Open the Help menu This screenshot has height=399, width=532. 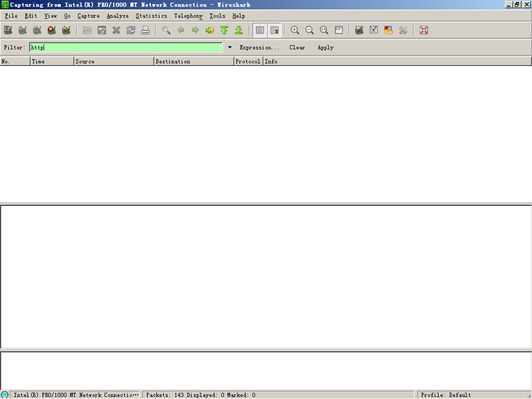(x=238, y=16)
